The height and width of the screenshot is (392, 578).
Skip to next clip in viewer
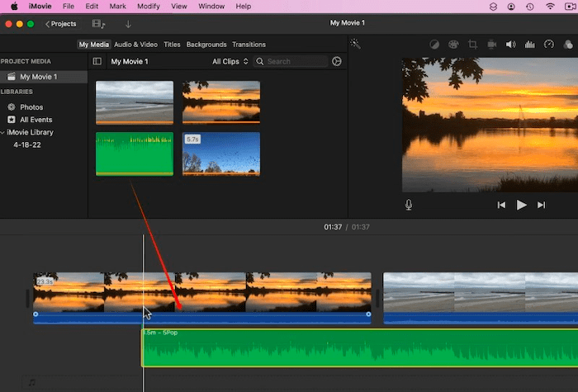(541, 205)
